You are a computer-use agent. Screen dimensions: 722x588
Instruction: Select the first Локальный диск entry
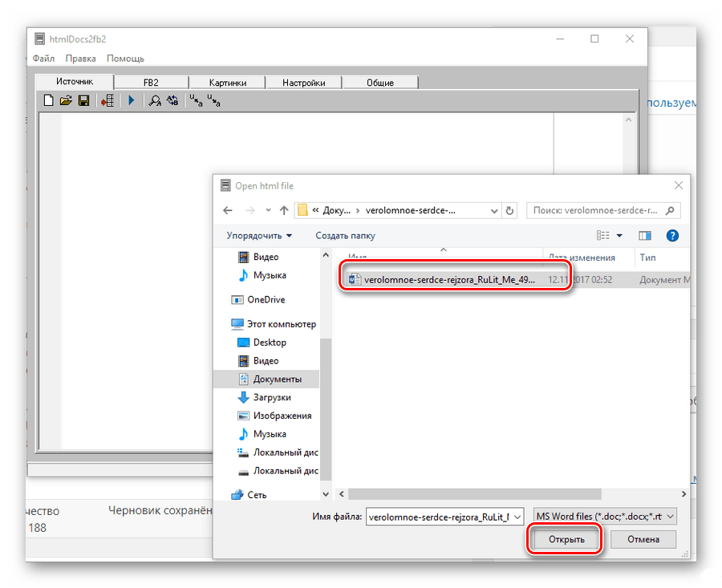click(278, 452)
